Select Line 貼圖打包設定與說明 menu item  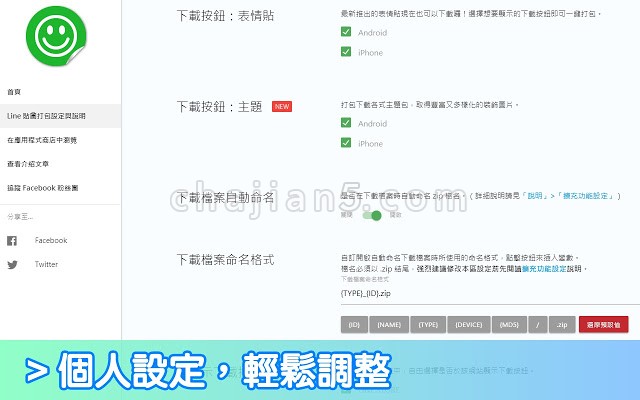[60, 116]
